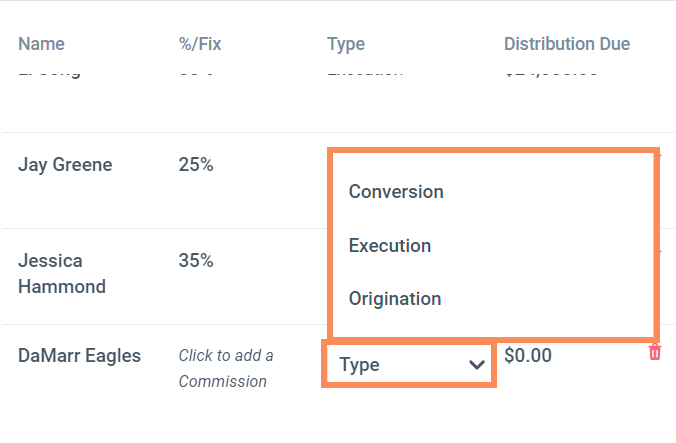Delete the DaMarr Eagles commission row
The image size is (676, 443).
pyautogui.click(x=655, y=352)
